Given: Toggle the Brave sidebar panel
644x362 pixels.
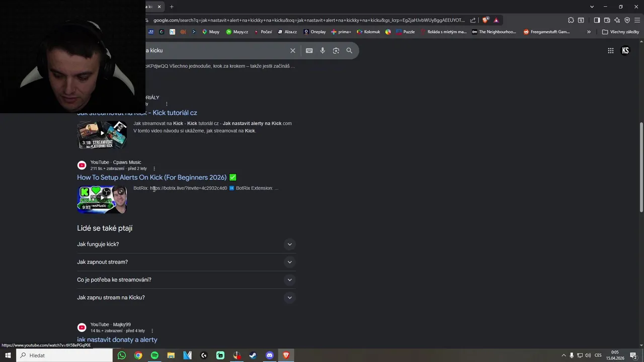Looking at the screenshot, I should click(597, 20).
